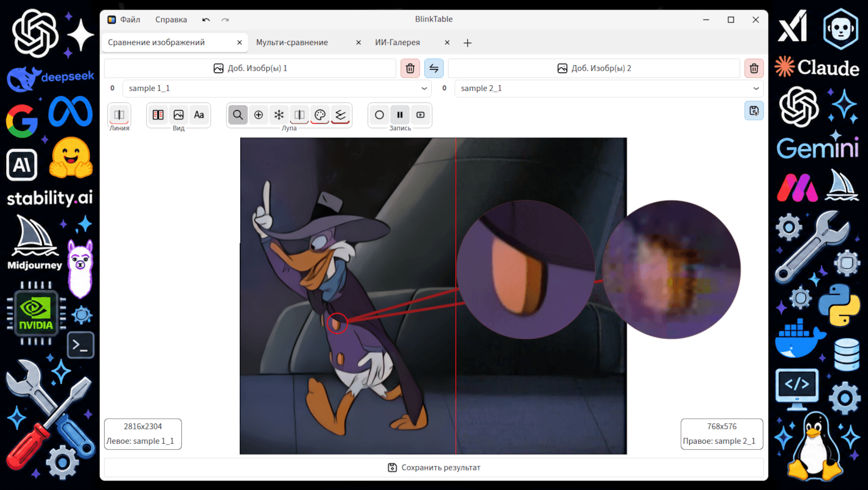Delete the first image list with the trash icon
868x490 pixels.
[x=410, y=68]
